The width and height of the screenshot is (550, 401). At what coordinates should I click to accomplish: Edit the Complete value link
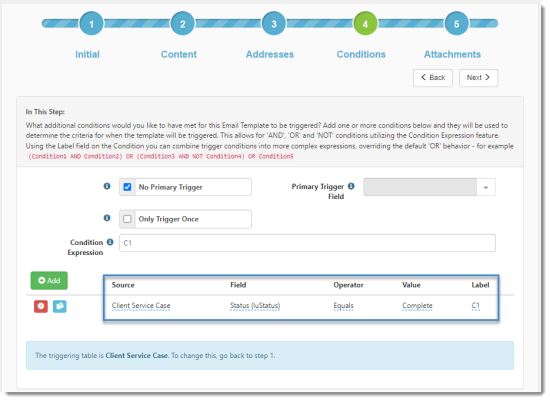[417, 306]
